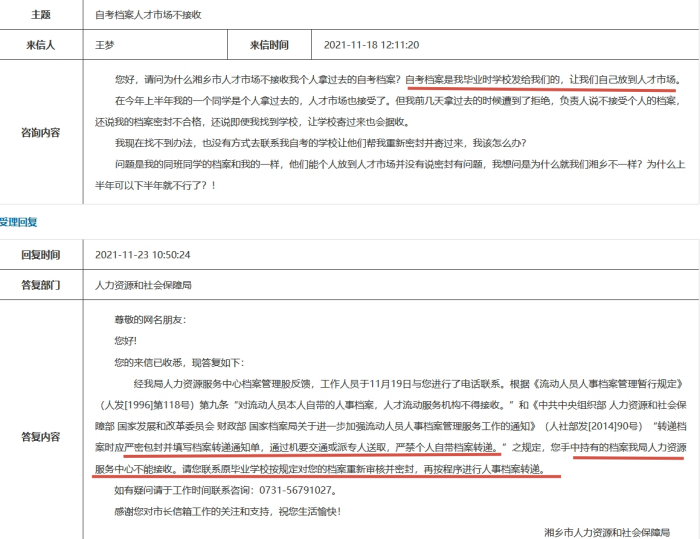
Task: Click the 回复时间 label cell
Action: (41, 255)
